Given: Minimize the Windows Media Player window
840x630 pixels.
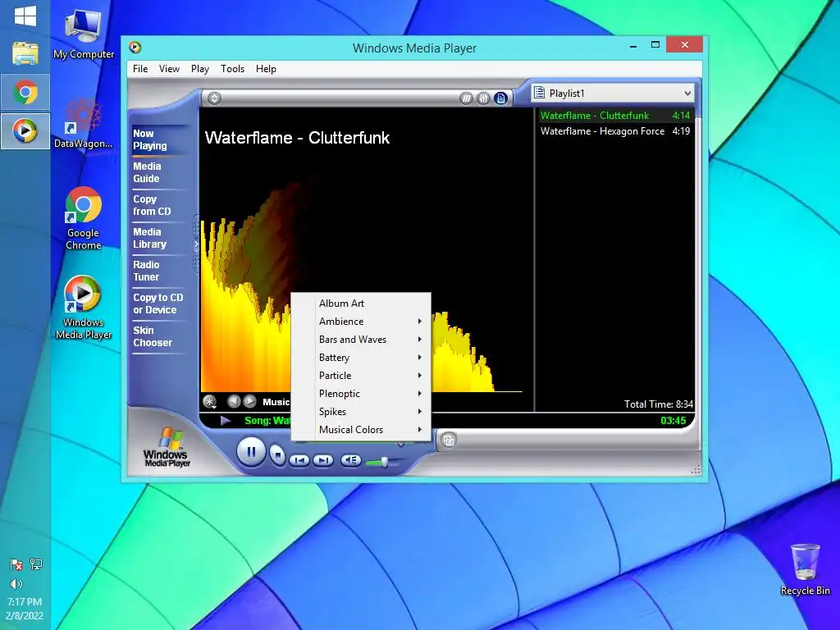Looking at the screenshot, I should point(633,46).
